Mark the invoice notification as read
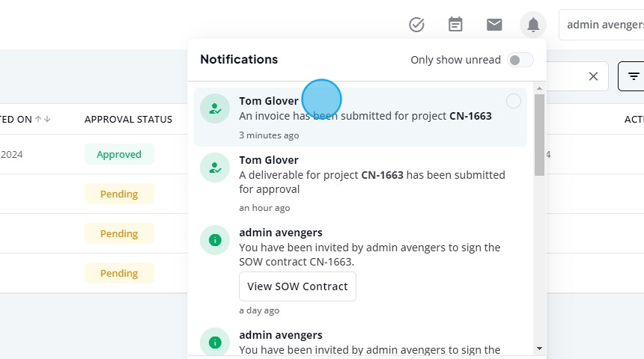 (x=514, y=101)
